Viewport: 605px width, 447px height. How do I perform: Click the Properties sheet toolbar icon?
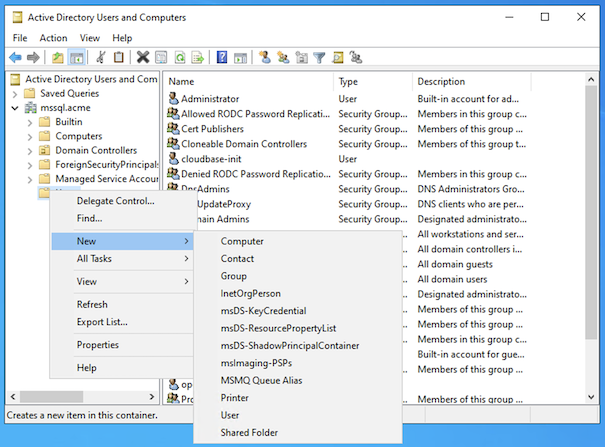coord(161,58)
